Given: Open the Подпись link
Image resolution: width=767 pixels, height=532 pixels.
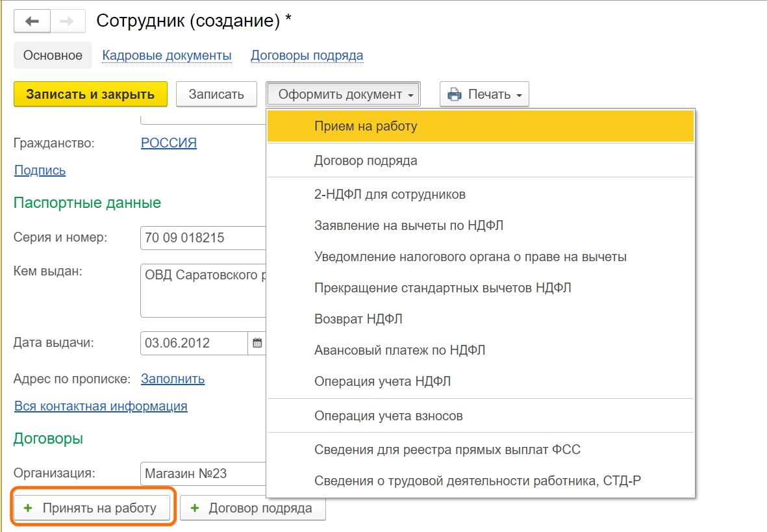Looking at the screenshot, I should [40, 170].
